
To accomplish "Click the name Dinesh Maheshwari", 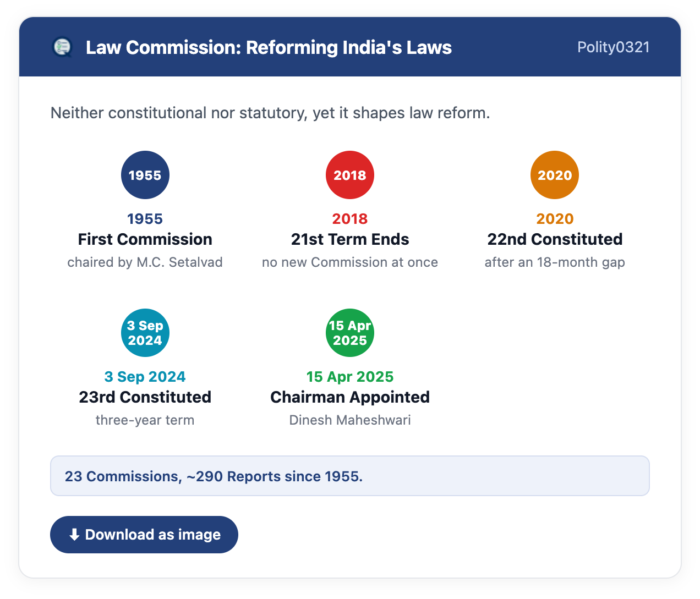I will click(350, 420).
